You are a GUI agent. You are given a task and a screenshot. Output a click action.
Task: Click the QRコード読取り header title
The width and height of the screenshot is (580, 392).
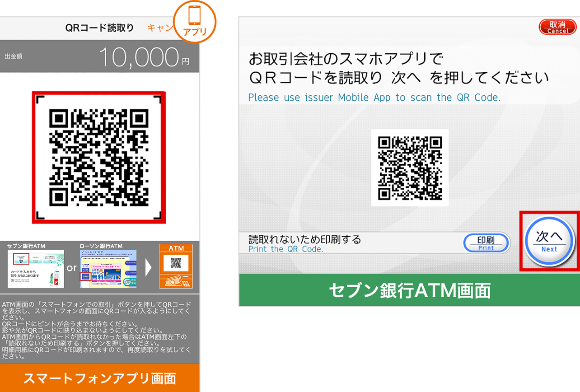tap(99, 28)
